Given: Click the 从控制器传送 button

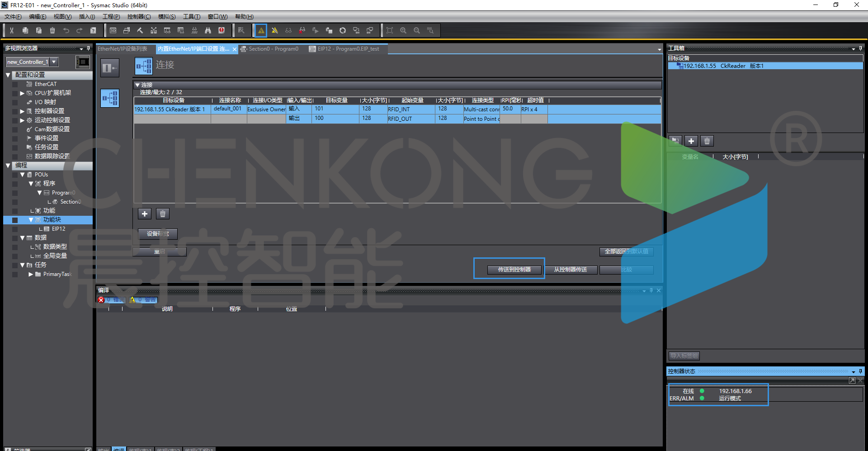Looking at the screenshot, I should (x=571, y=270).
